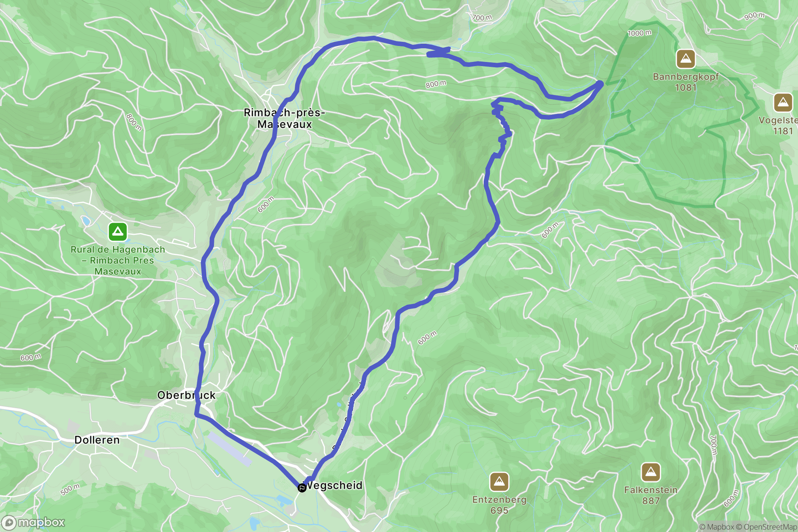Click the route's easternmost turning point near Bannbergkopf
The image size is (798, 532).
(600, 83)
